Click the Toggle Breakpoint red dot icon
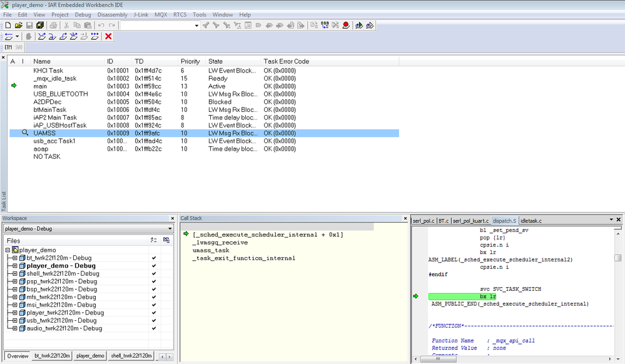 345,26
